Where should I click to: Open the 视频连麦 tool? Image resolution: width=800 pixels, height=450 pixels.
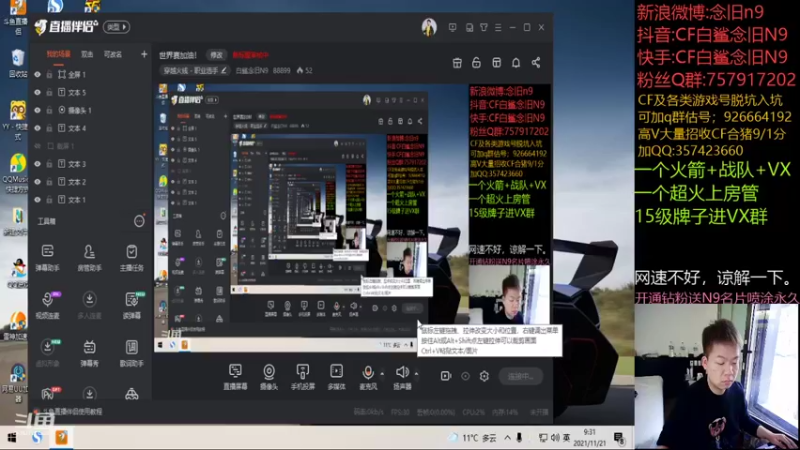47,305
